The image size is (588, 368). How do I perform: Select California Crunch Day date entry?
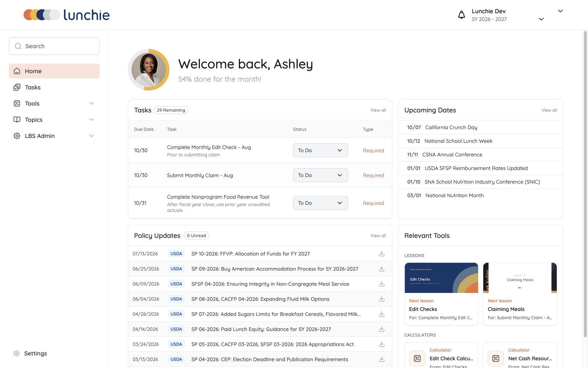tap(481, 127)
